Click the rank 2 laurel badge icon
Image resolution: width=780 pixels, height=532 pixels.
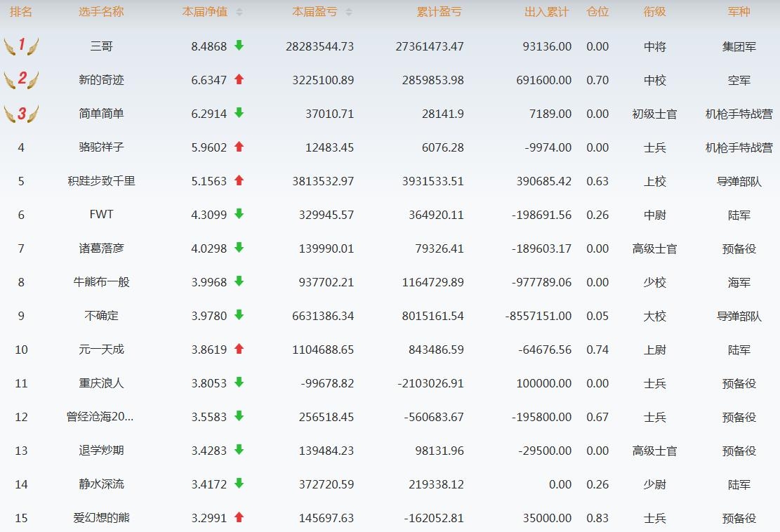[21, 80]
